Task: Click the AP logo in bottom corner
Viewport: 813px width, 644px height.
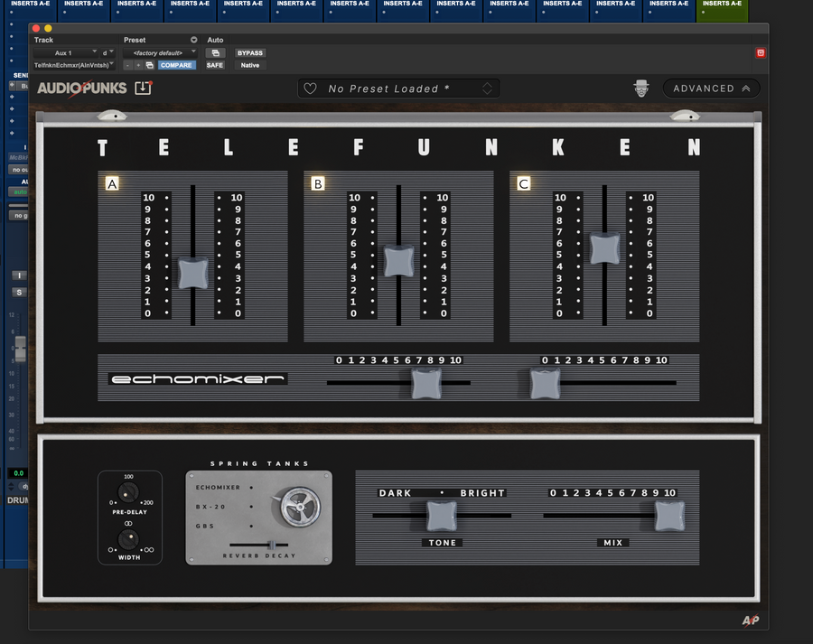Action: (x=751, y=621)
